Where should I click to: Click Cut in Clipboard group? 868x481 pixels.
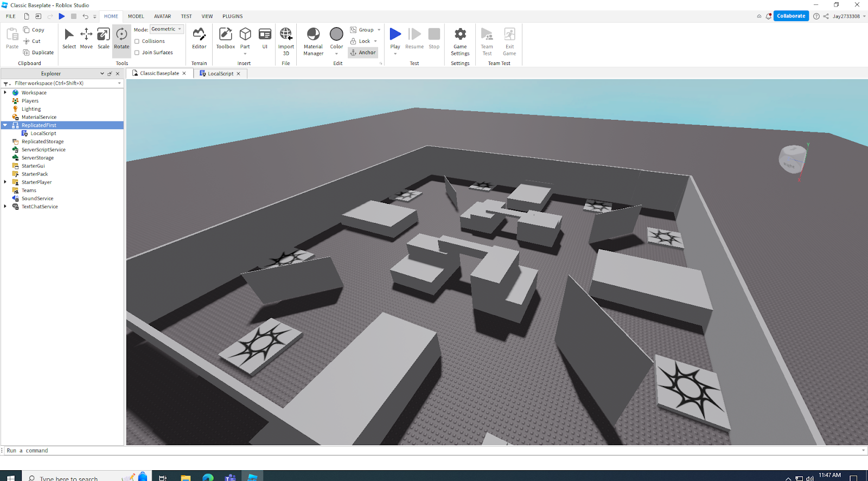click(x=32, y=41)
